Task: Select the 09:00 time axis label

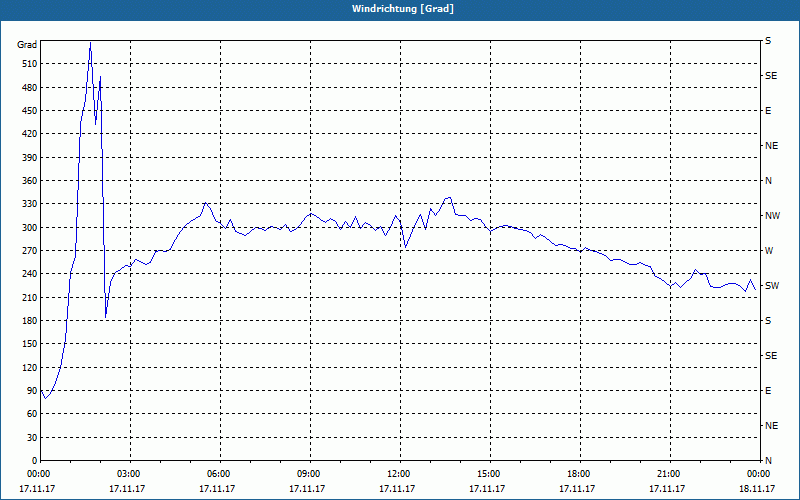Action: click(x=310, y=474)
